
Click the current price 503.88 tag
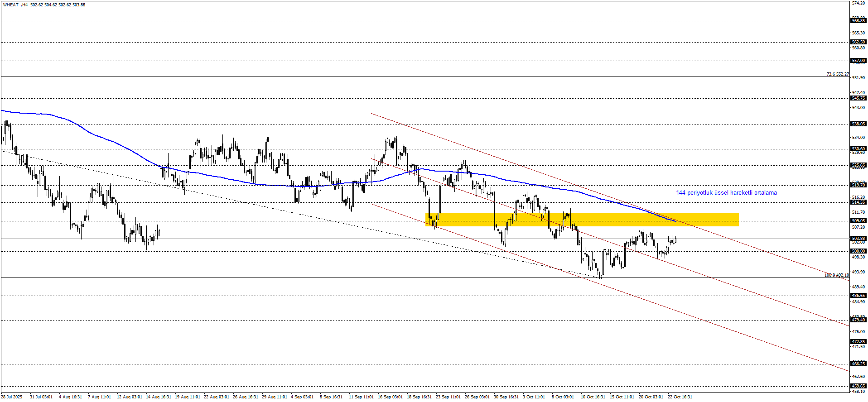[858, 239]
